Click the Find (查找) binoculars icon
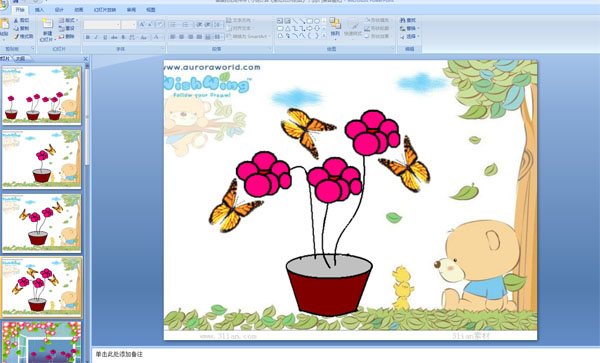Screen dimensions: 600x363 click(403, 20)
